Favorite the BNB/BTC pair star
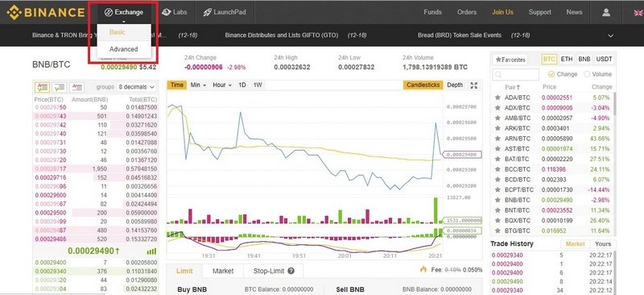 (x=497, y=200)
